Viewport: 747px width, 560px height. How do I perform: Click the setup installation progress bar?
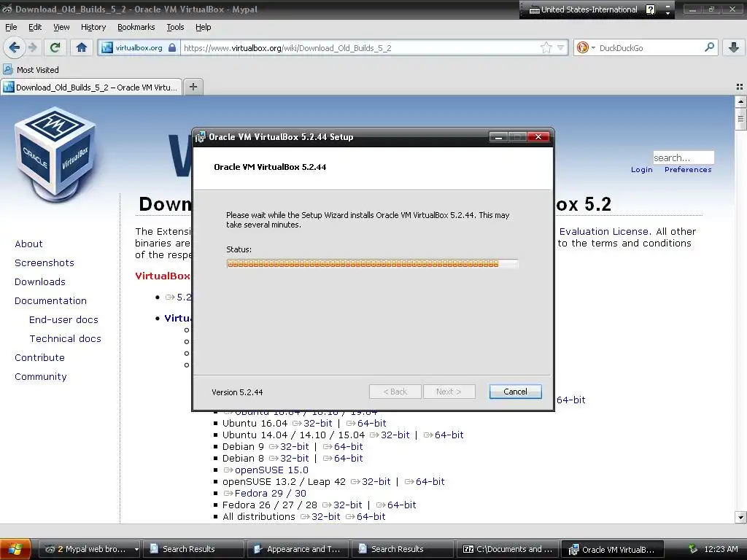tap(372, 264)
